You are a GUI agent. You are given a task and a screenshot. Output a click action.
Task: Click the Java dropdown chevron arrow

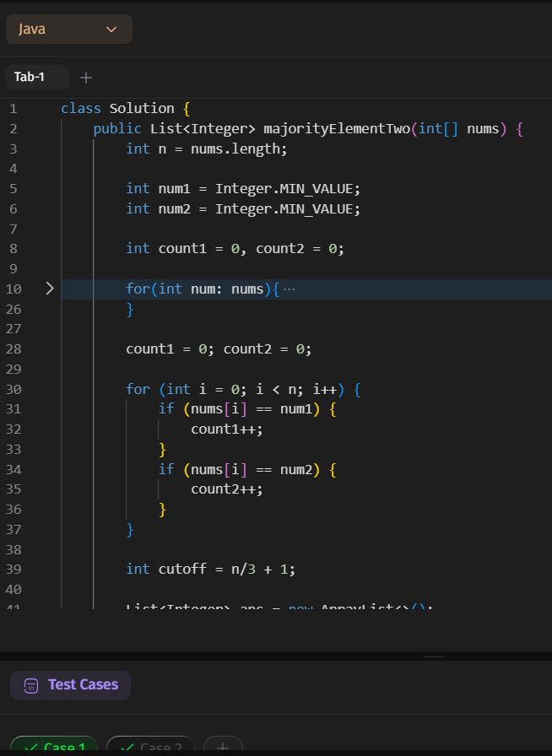point(111,30)
